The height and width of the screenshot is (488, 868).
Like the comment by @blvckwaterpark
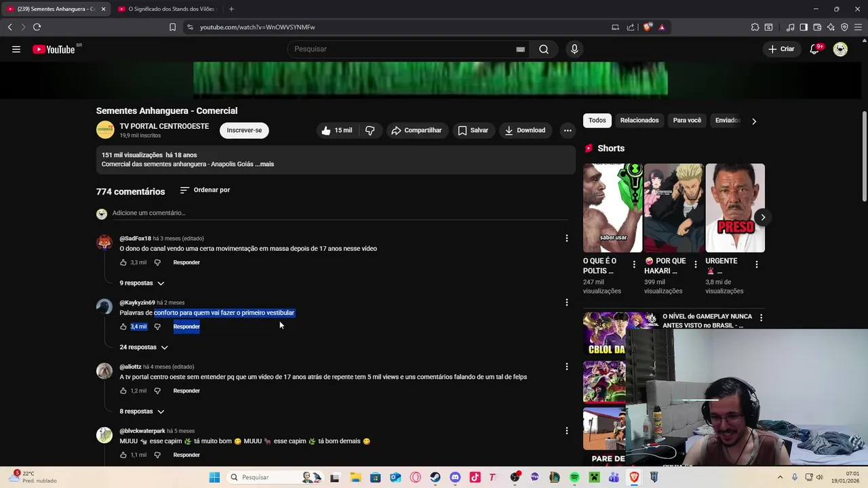point(123,455)
